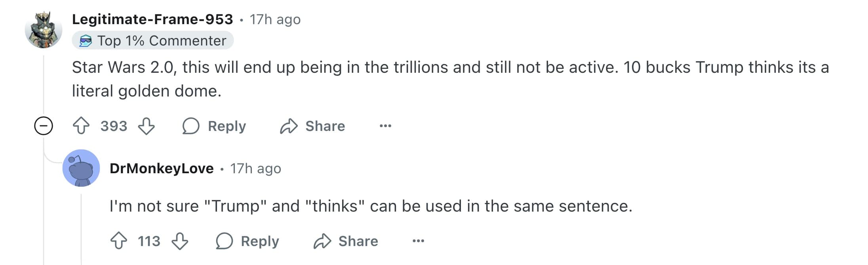Downvote the Legitimate-Frame-953 comment
The height and width of the screenshot is (265, 868).
(146, 126)
